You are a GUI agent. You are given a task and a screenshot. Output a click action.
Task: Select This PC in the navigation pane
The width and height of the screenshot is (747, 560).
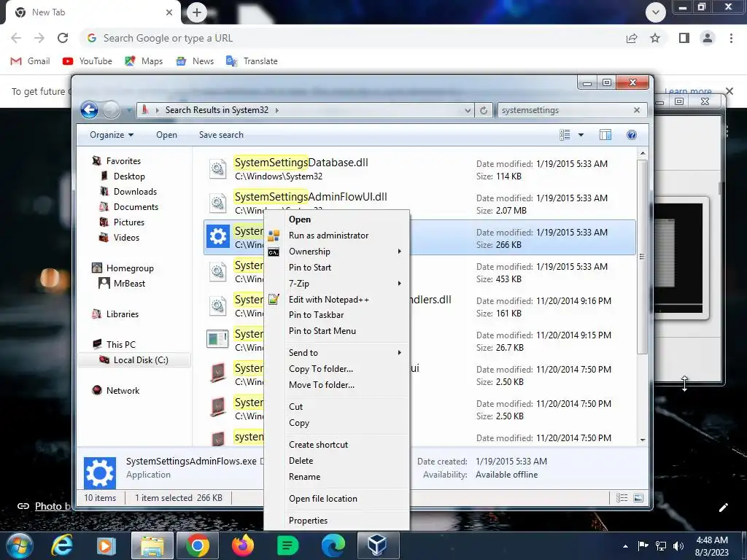coord(120,344)
